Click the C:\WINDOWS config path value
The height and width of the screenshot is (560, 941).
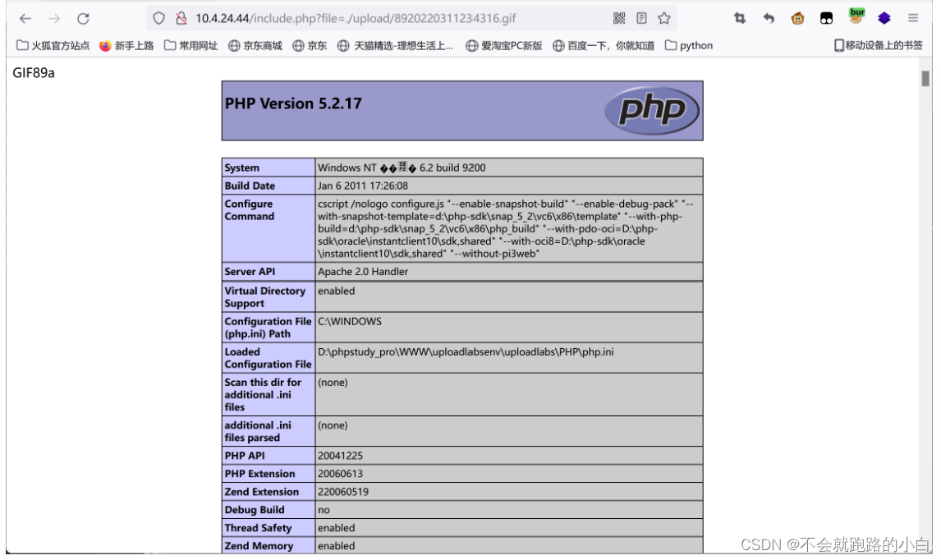tap(349, 322)
